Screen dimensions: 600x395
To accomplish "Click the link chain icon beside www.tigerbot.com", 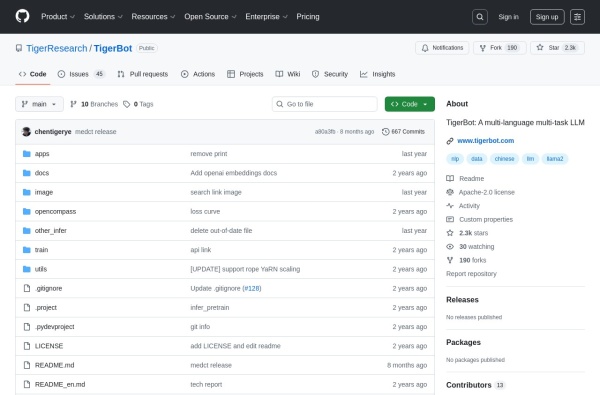I will [450, 141].
